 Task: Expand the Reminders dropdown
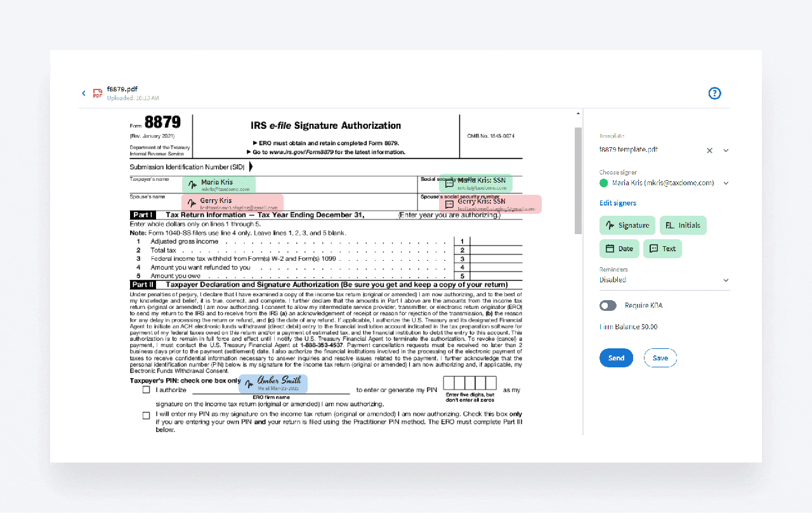coord(726,280)
